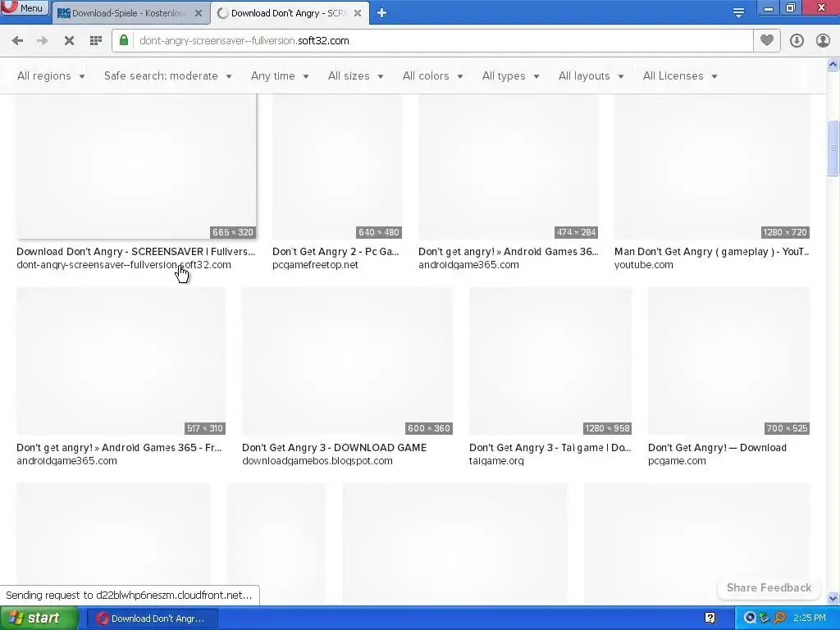Expand the All layouts filter
This screenshot has height=630, width=840.
tap(591, 76)
